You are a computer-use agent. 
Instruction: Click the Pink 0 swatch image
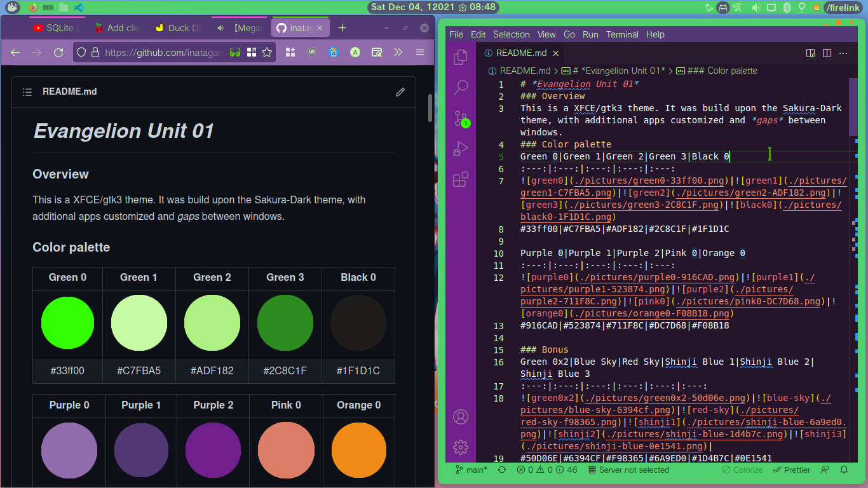tap(286, 449)
